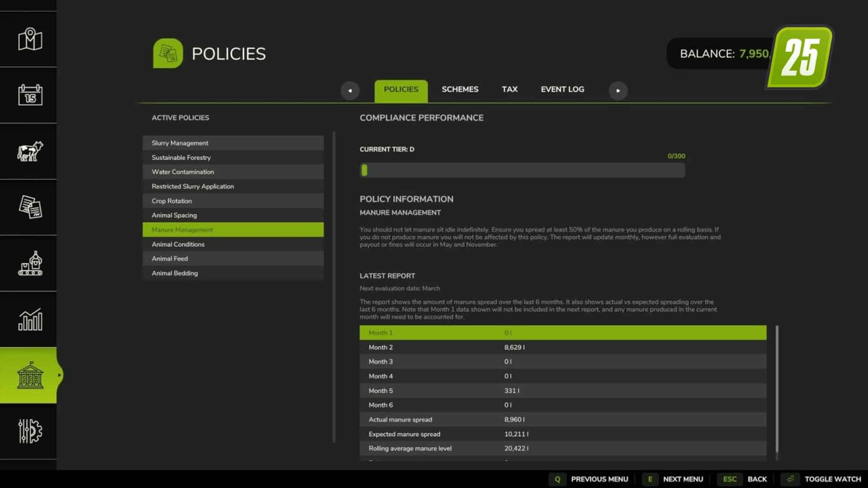Click the active policies list scrollbar

(334, 287)
